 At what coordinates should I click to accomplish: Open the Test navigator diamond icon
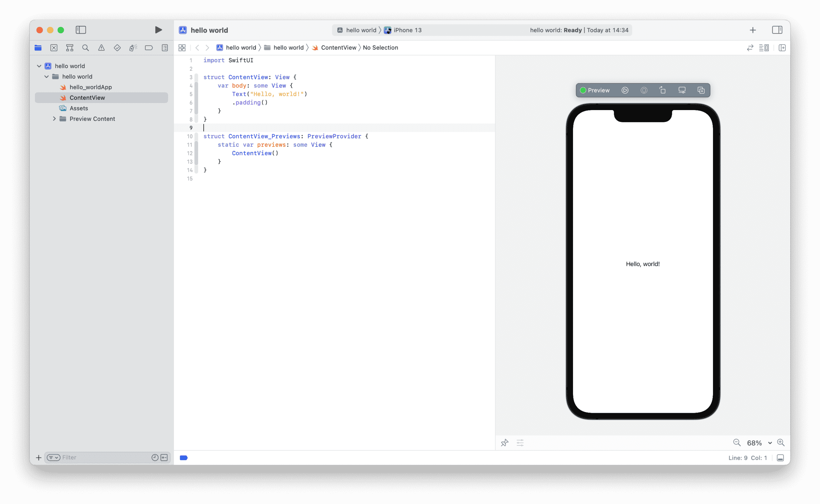point(117,48)
